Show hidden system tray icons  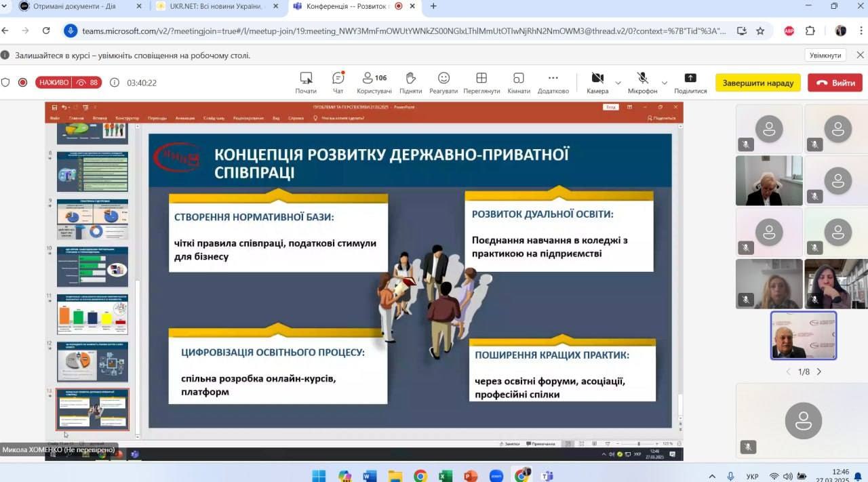[711, 476]
